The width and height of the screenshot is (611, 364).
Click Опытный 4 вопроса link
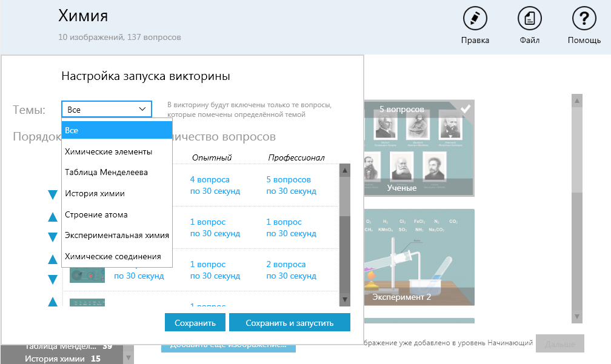click(209, 180)
